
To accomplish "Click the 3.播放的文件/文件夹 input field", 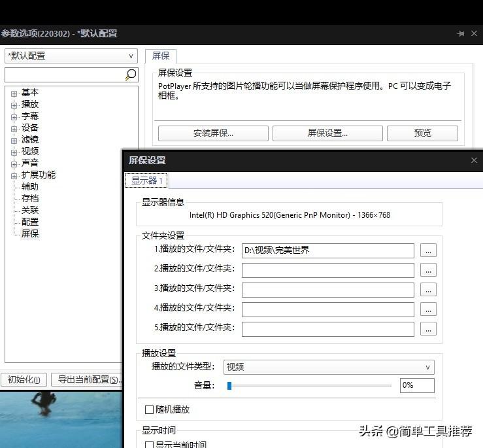I will (x=327, y=290).
